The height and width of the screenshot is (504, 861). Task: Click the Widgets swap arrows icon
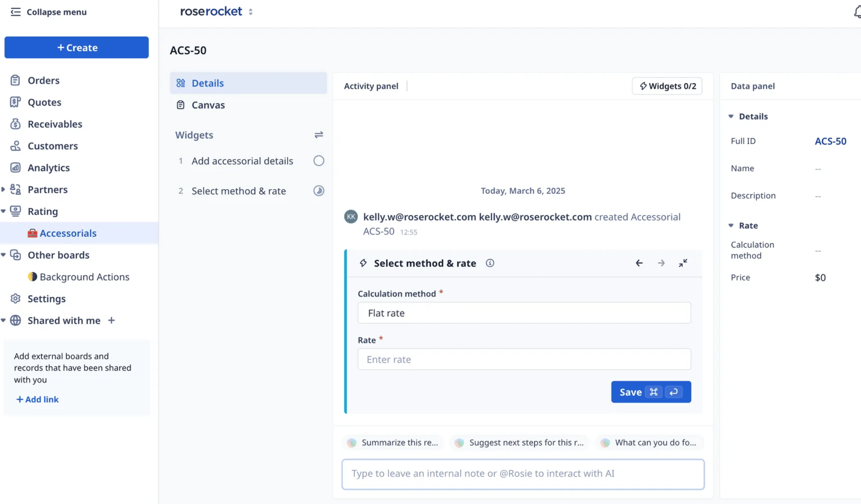319,135
